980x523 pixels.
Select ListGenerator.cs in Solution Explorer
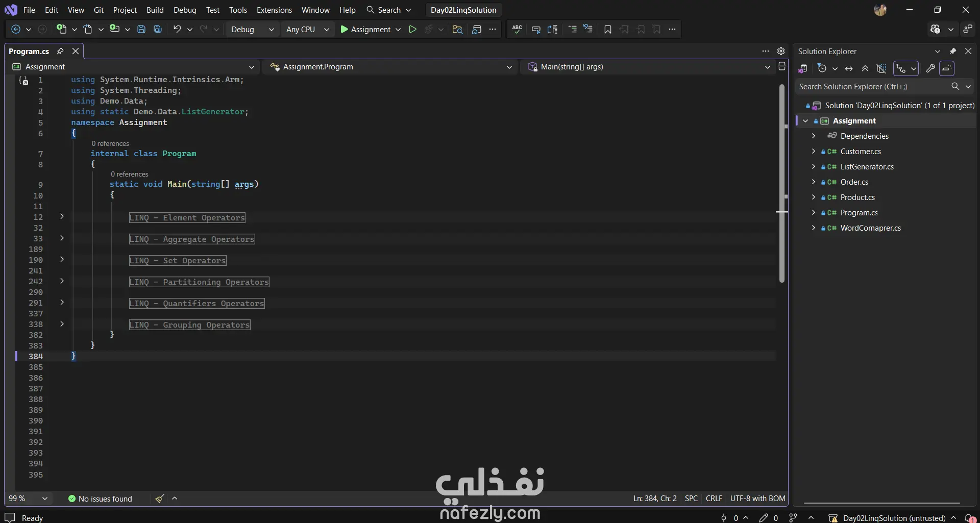(867, 167)
